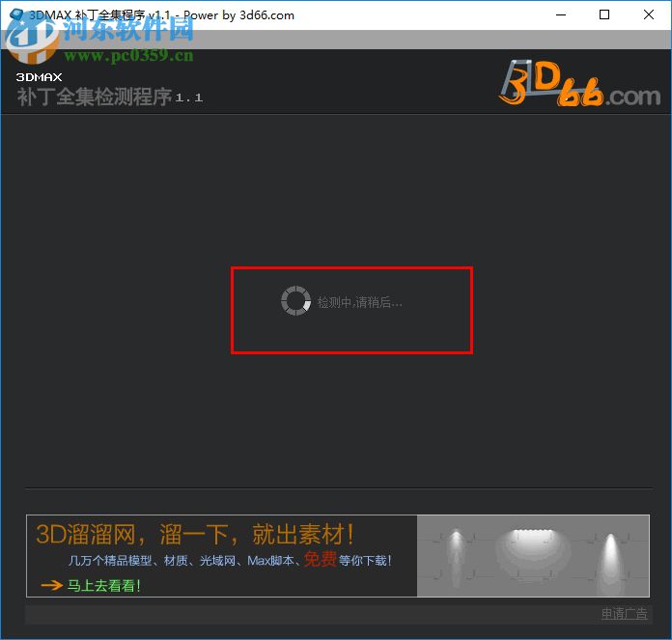This screenshot has height=640, width=672.
Task: Click the 马上去看看! link in banner
Action: click(103, 585)
